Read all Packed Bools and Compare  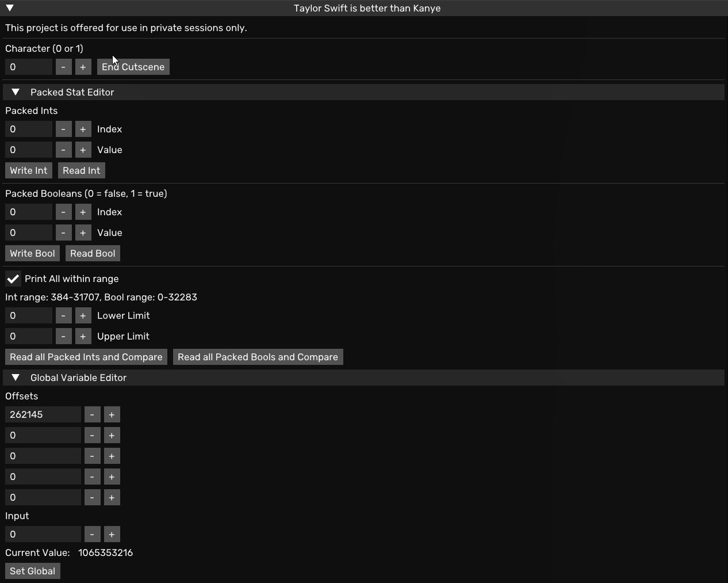pos(258,357)
